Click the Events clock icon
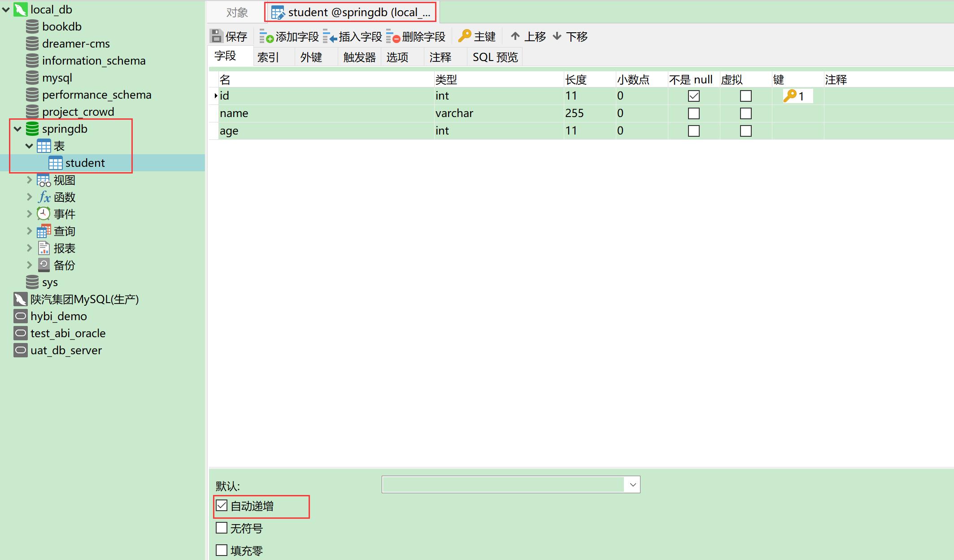 [x=44, y=213]
